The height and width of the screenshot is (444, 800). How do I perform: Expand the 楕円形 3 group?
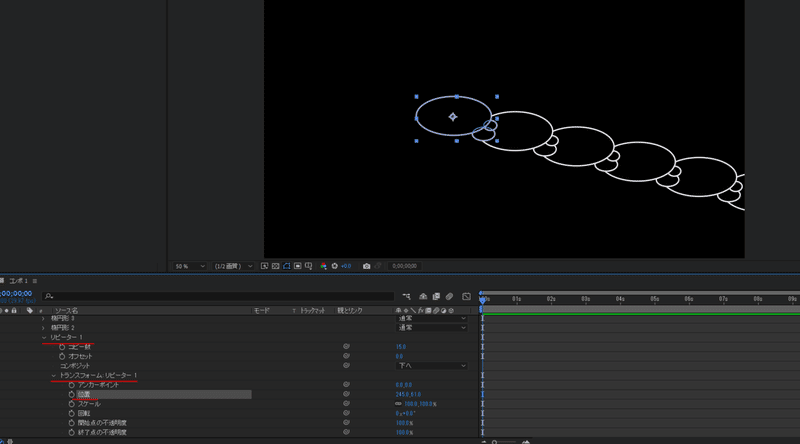tap(43, 318)
